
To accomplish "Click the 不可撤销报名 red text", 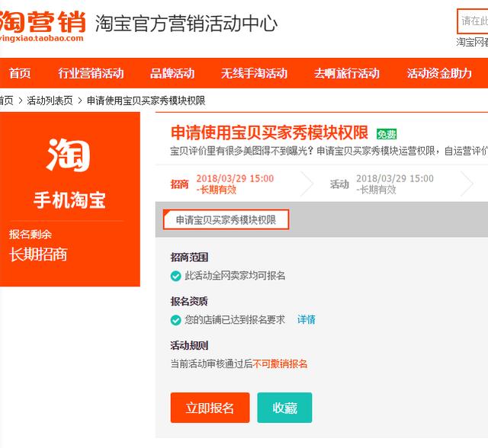I will click(280, 363).
